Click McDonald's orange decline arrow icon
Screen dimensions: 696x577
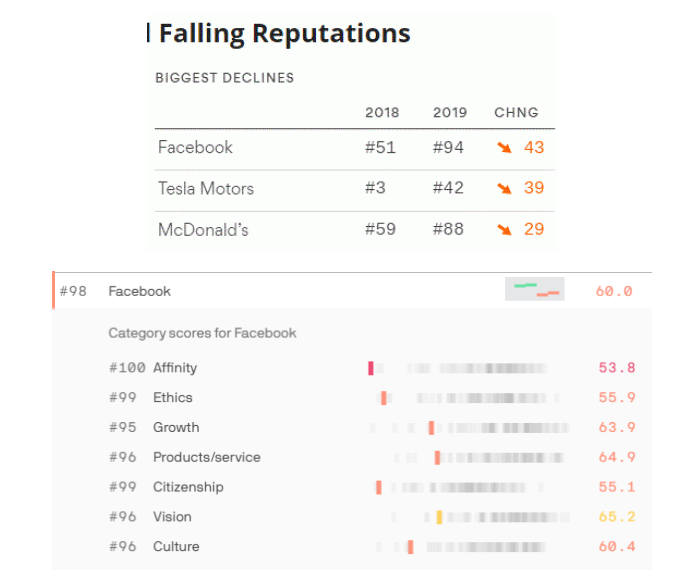(505, 230)
